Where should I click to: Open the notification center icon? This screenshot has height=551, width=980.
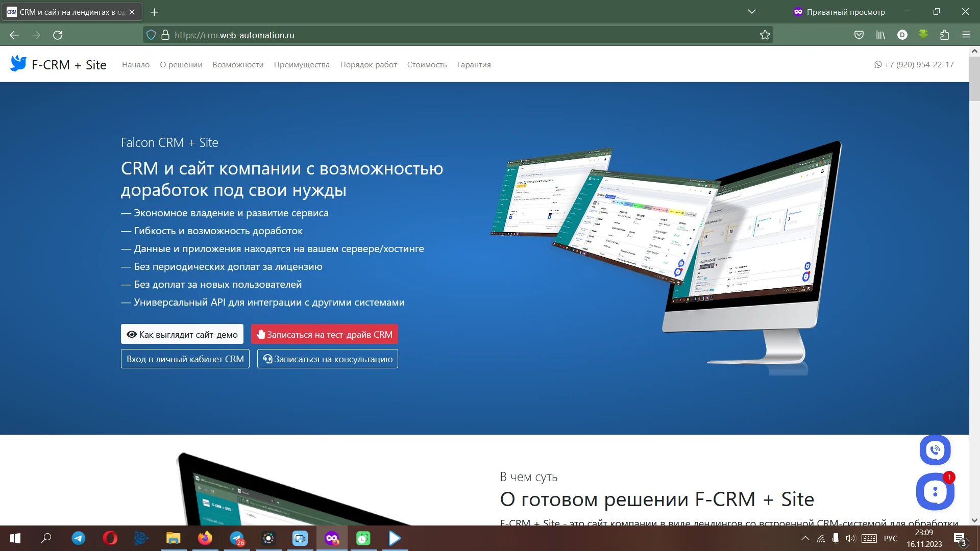[x=960, y=539]
